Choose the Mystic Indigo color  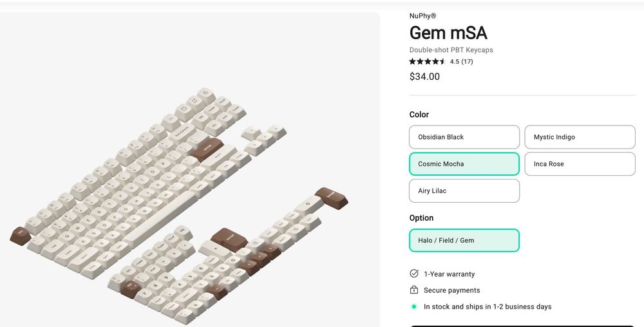(x=580, y=137)
